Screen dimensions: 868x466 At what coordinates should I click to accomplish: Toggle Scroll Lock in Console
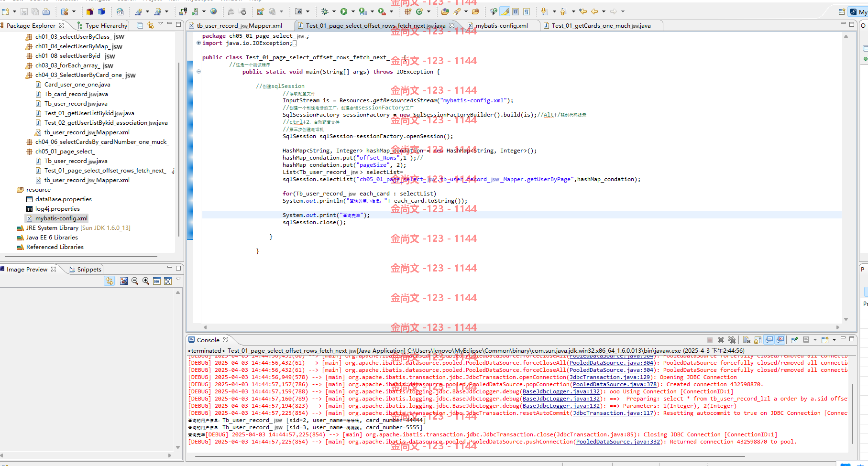[x=758, y=340]
